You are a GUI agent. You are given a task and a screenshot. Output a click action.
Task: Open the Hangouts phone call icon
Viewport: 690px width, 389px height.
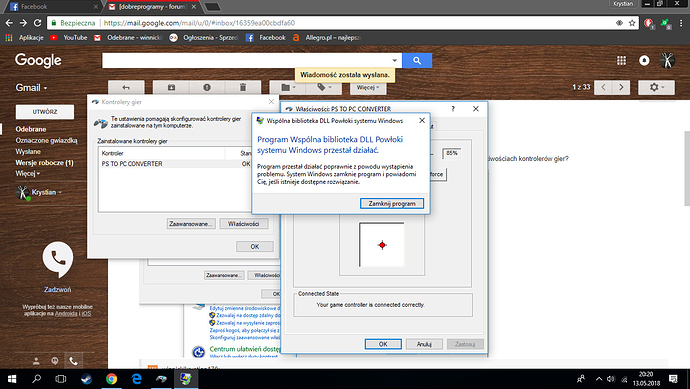pyautogui.click(x=58, y=260)
